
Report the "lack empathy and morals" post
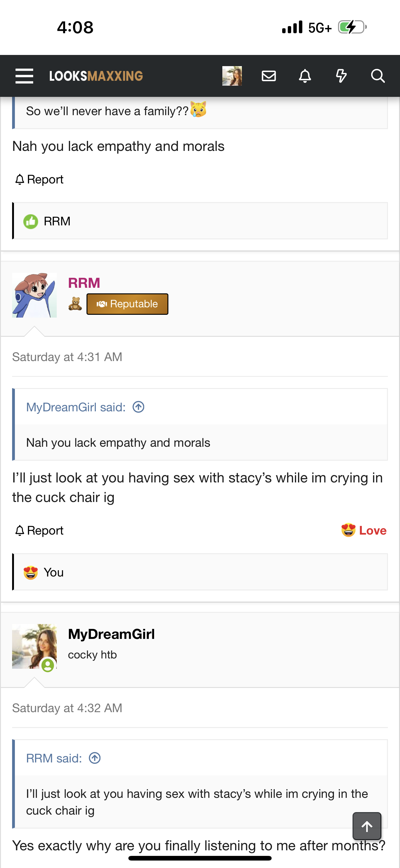pos(39,179)
